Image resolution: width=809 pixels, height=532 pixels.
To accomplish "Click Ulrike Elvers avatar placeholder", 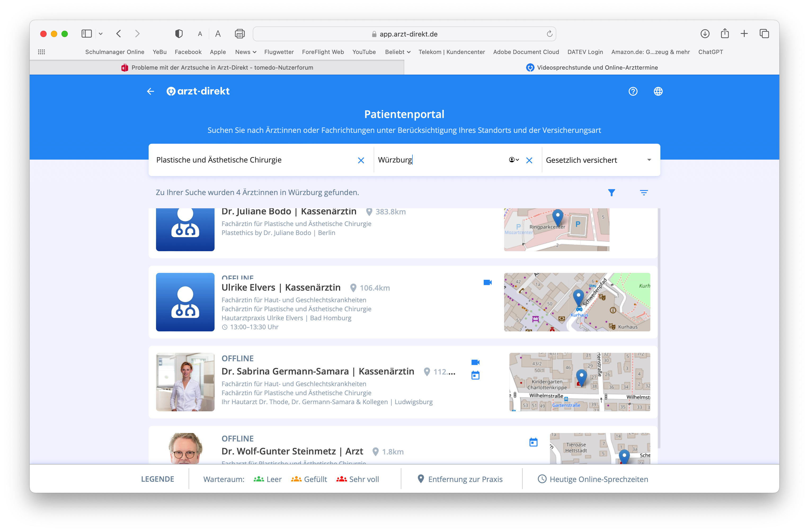I will coord(185,302).
